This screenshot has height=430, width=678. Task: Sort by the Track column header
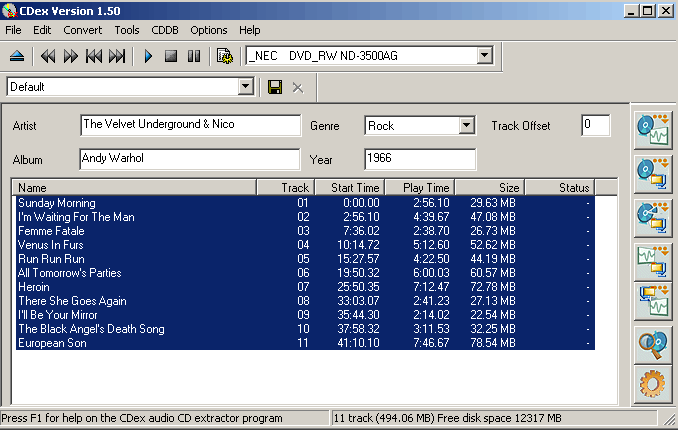click(286, 187)
